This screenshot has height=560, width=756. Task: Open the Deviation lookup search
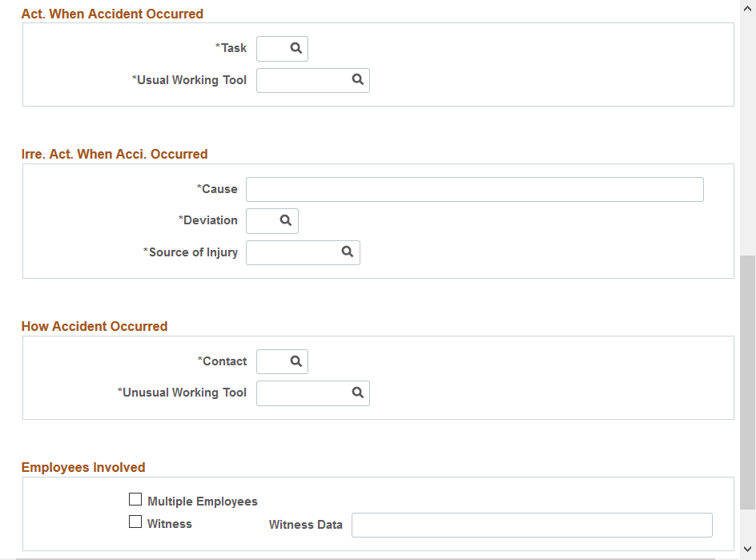click(x=285, y=220)
